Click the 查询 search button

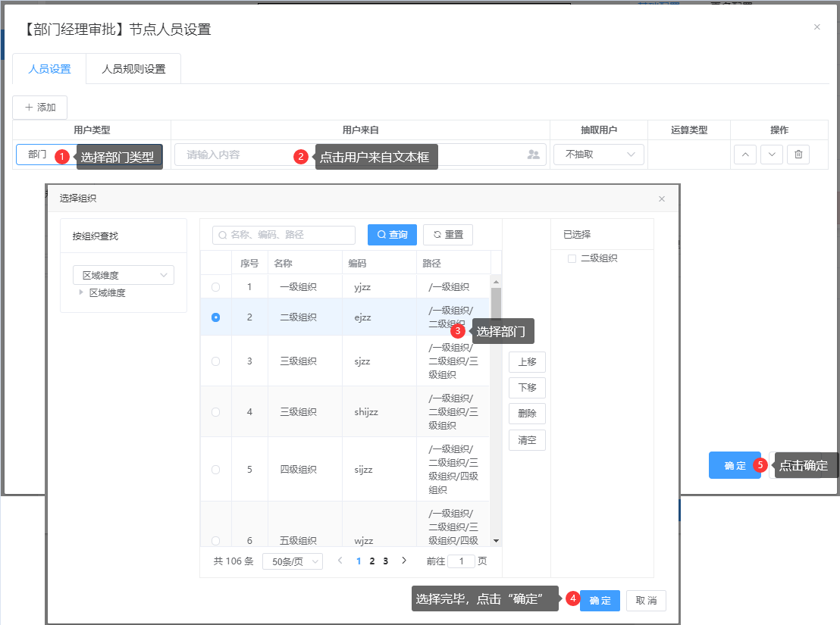coord(392,234)
